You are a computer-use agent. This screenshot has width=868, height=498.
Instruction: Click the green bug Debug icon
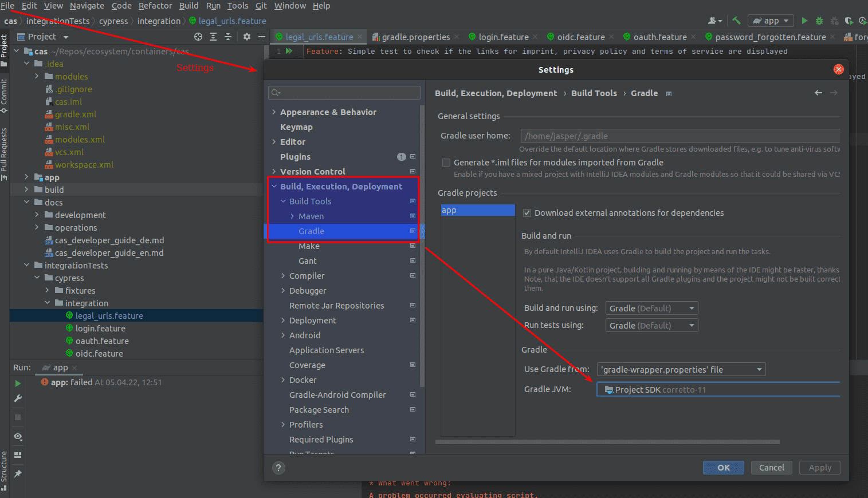819,21
